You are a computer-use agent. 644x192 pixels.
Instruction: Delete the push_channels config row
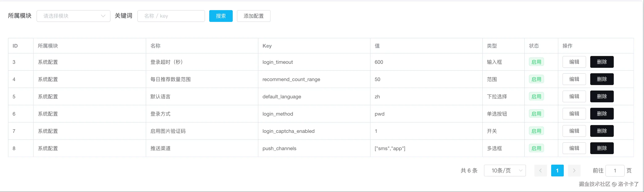[x=602, y=148]
